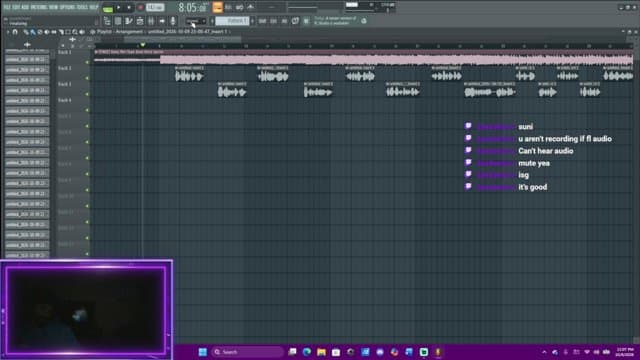Select the Delete tool in playlist
Screen dimensions: 640x360
tap(40, 32)
